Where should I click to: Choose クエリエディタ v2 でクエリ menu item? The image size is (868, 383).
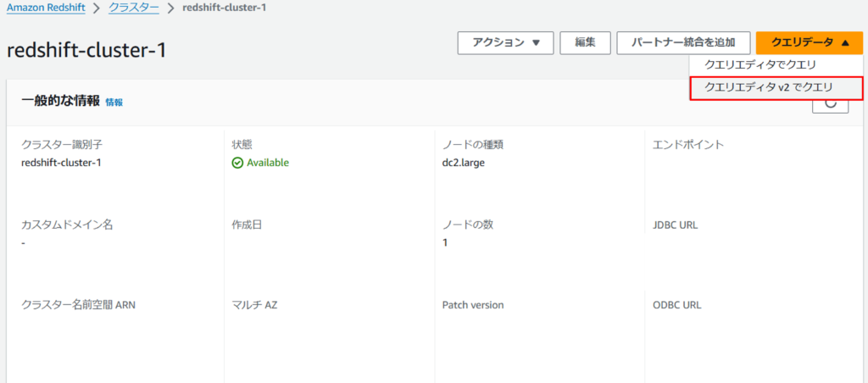point(776,88)
